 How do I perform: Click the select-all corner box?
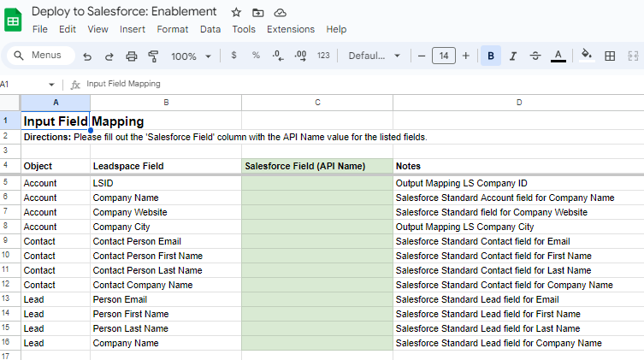10,103
